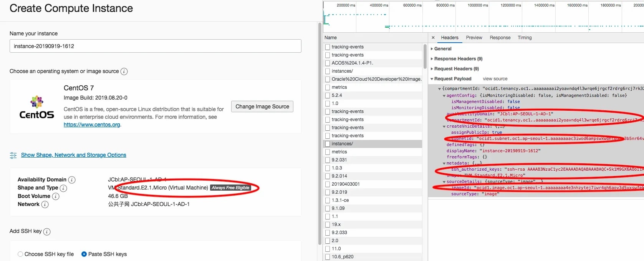This screenshot has width=644, height=261.
Task: Click info icon next to Boot Volume
Action: [x=56, y=196]
